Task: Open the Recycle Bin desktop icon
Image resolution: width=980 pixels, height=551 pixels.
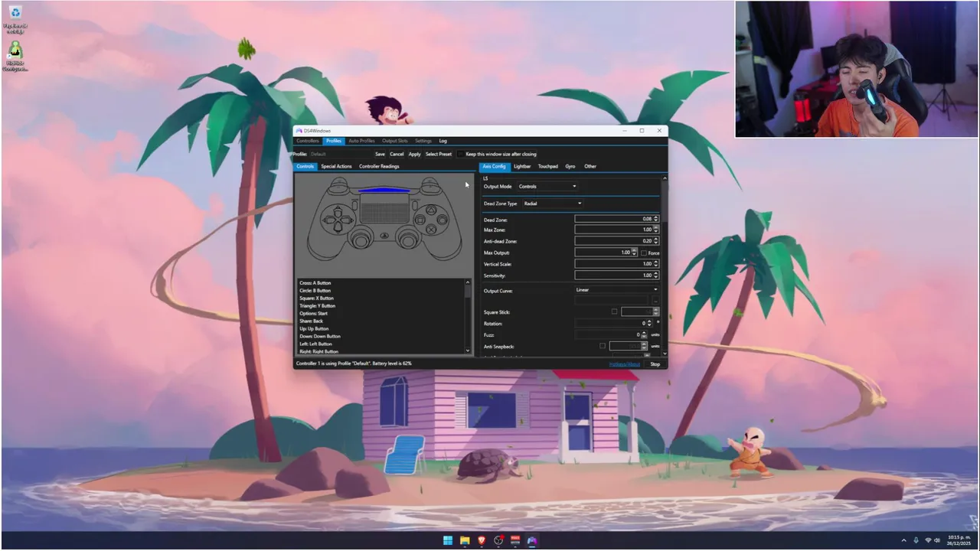Action: 14,20
